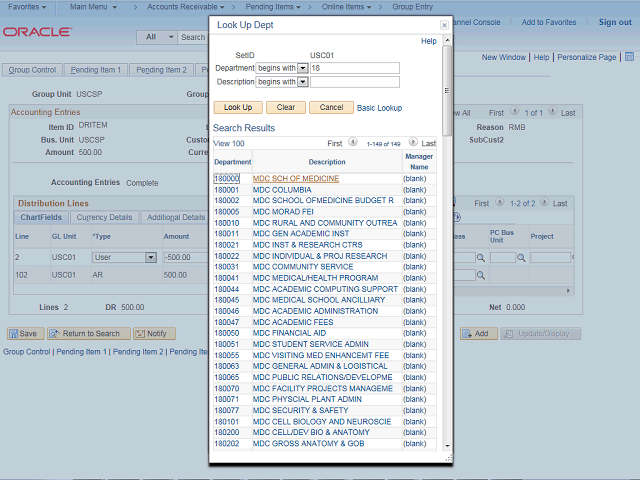640x480 pixels.
Task: Open Accounts Receivable breadcrumb menu
Action: point(186,7)
